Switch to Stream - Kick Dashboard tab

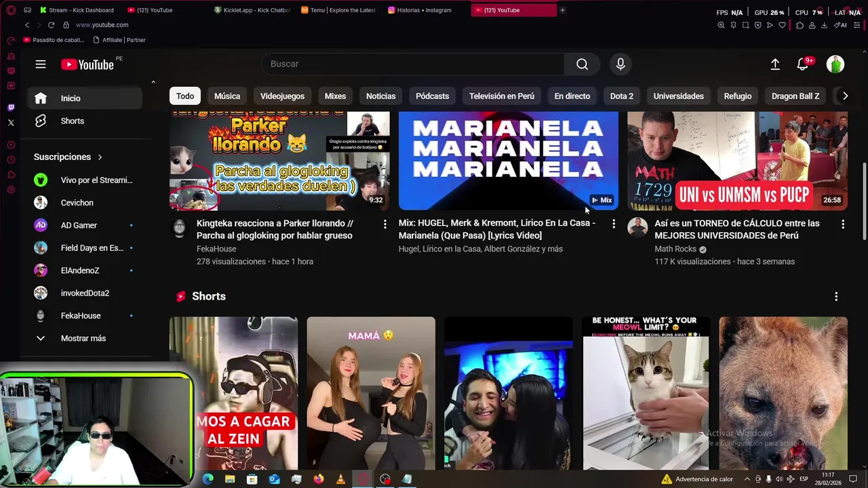pyautogui.click(x=81, y=10)
